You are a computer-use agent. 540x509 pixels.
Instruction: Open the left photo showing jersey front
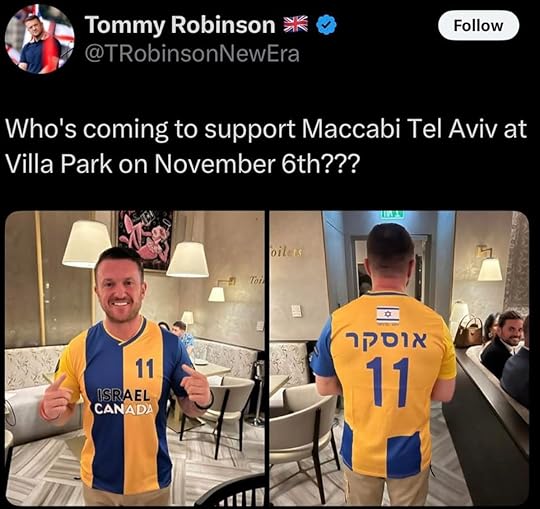135,358
